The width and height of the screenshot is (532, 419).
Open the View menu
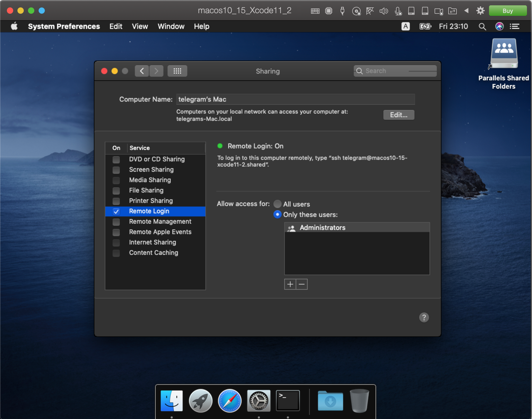tap(140, 26)
